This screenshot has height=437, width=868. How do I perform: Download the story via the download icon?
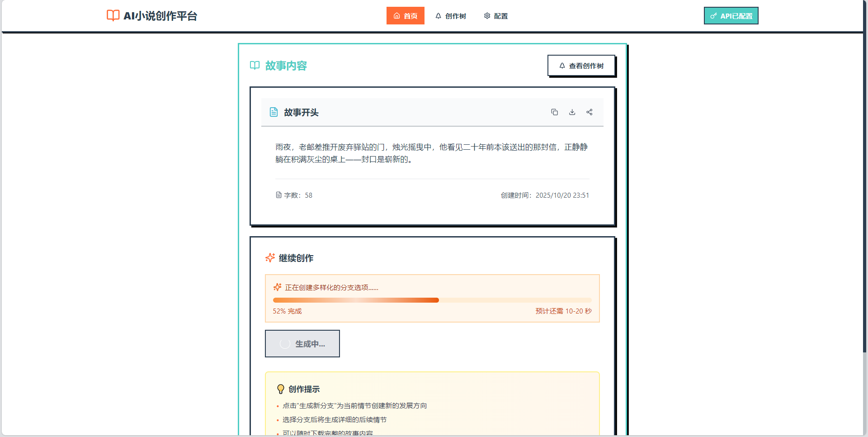point(572,112)
